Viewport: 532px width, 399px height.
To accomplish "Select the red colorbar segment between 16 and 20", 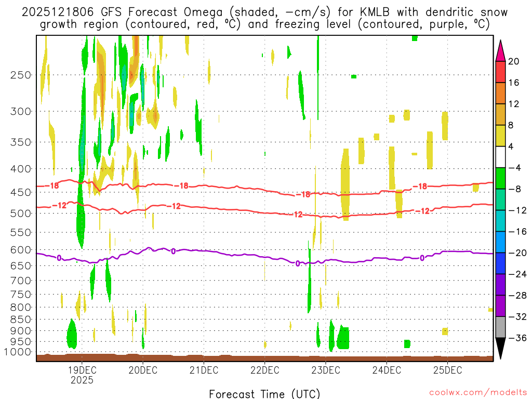I will pos(501,72).
